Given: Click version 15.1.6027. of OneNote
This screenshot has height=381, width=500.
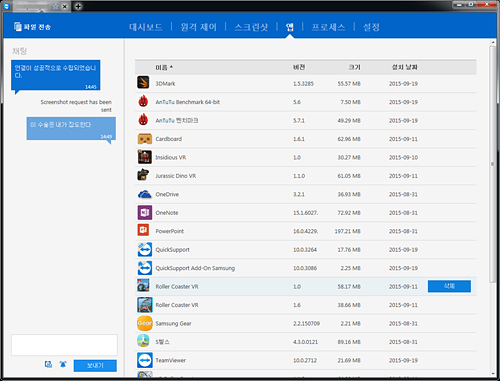Looking at the screenshot, I should point(305,213).
